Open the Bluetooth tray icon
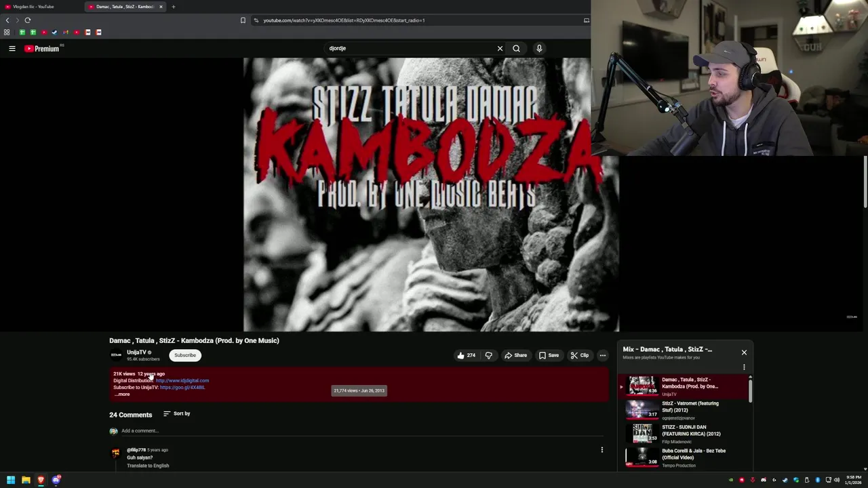 (x=818, y=480)
